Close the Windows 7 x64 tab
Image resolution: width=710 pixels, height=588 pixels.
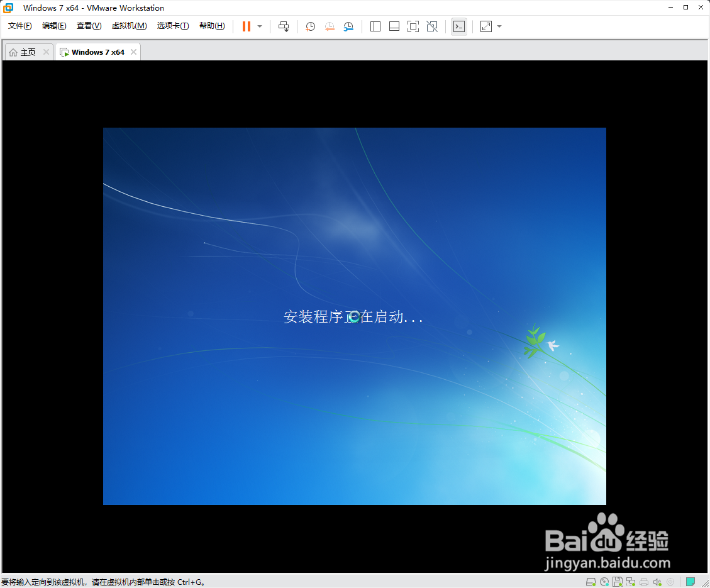(133, 52)
